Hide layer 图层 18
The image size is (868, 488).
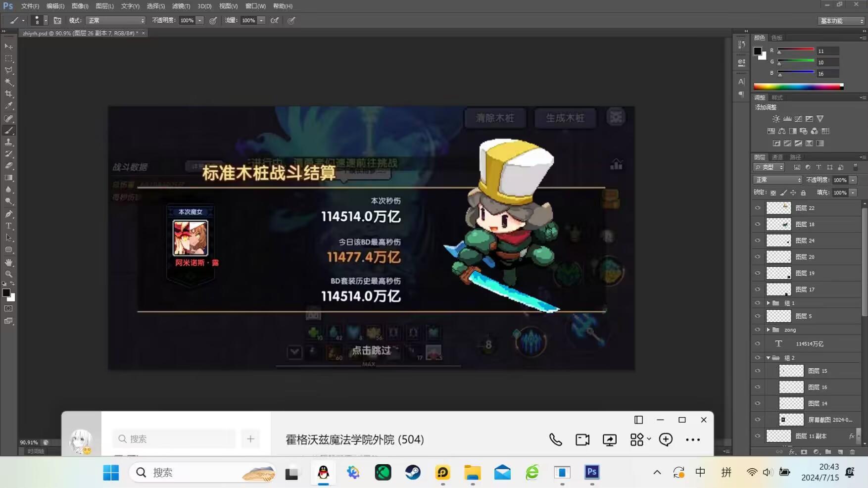point(757,224)
